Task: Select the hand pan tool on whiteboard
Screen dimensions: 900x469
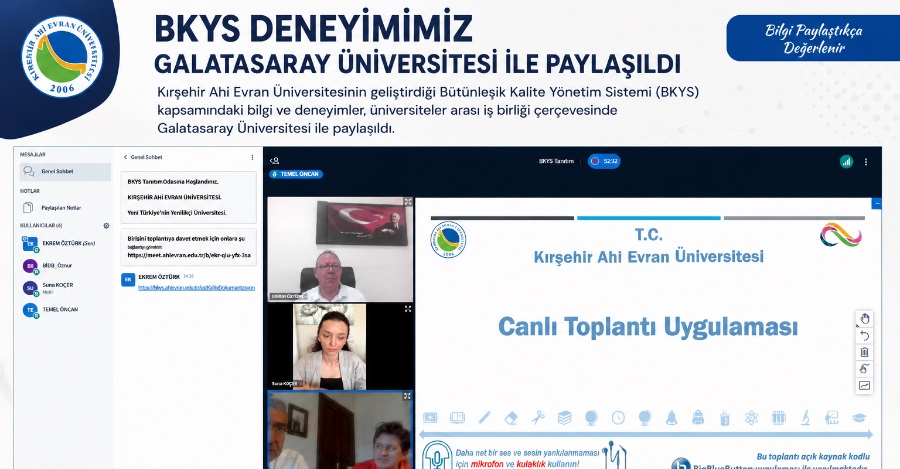Action: point(864,319)
